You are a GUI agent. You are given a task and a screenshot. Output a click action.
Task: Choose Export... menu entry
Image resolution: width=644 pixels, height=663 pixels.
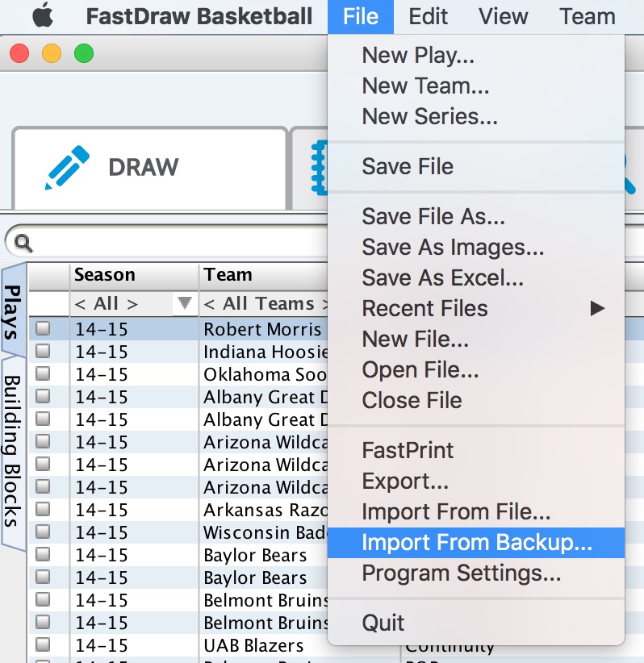point(476,482)
